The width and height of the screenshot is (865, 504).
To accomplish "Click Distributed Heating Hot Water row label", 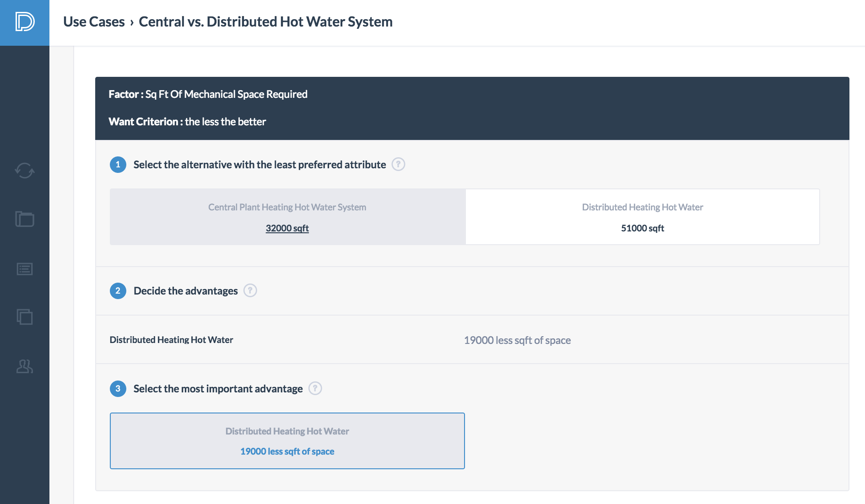I will (x=172, y=340).
